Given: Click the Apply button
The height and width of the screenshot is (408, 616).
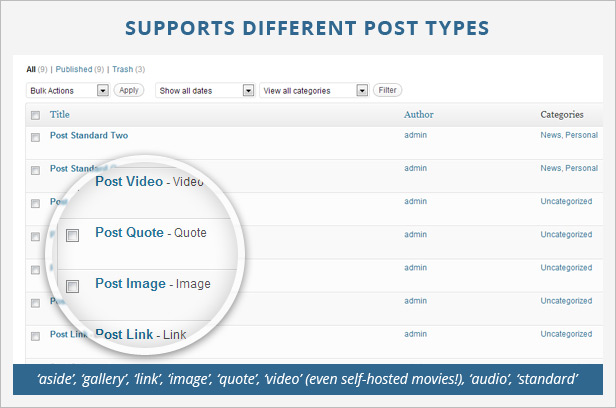Looking at the screenshot, I should pyautogui.click(x=129, y=90).
